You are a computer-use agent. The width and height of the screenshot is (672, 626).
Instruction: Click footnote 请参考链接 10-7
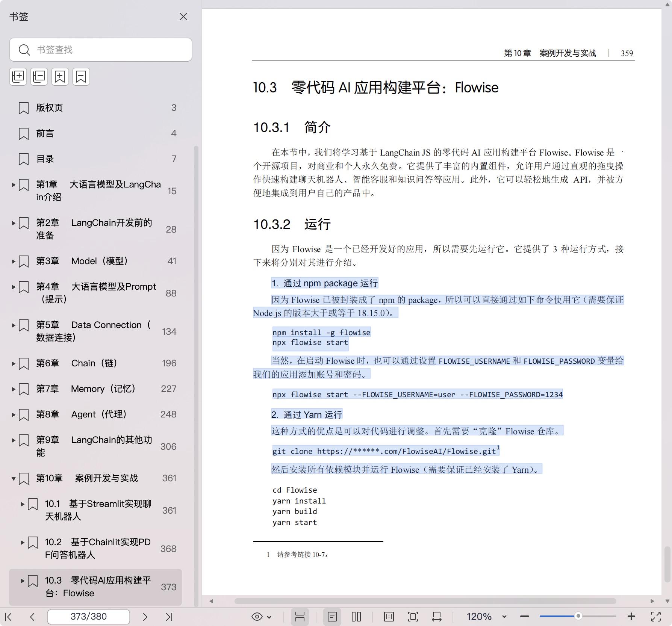click(303, 555)
